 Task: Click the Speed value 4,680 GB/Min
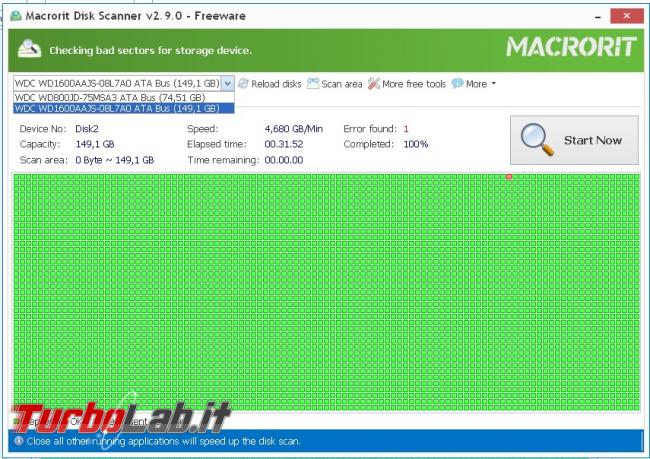coord(293,129)
